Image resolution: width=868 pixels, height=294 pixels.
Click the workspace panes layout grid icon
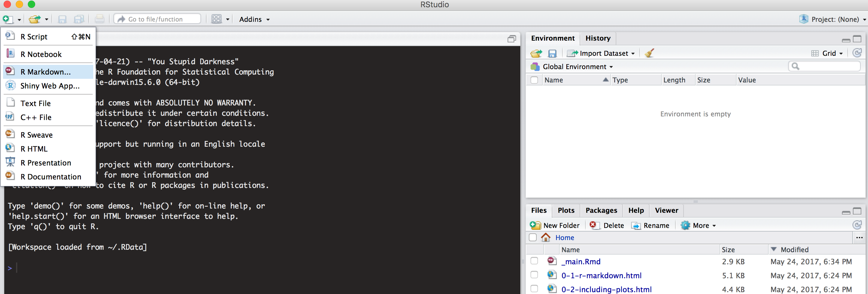[216, 19]
